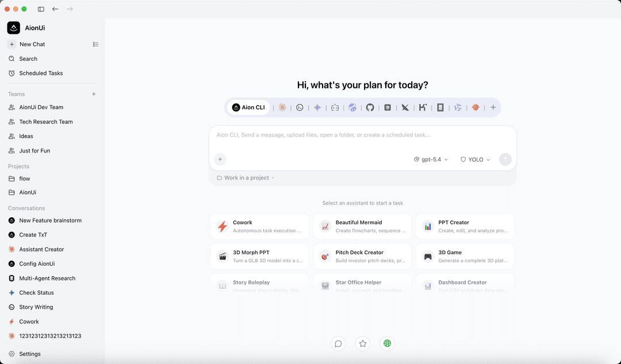This screenshot has height=364, width=621.
Task: Open the star favorites icon at bottom
Action: [363, 343]
